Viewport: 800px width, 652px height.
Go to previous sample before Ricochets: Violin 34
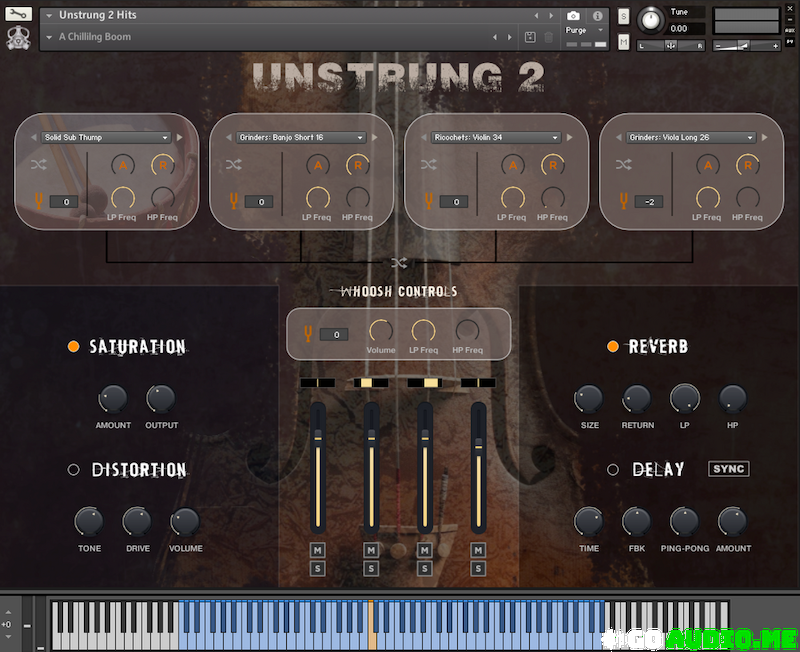pos(423,137)
